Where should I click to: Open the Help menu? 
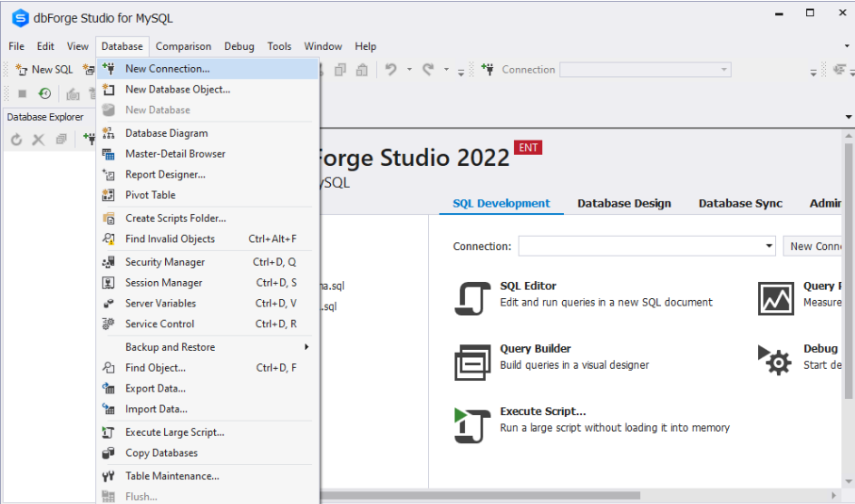point(365,46)
